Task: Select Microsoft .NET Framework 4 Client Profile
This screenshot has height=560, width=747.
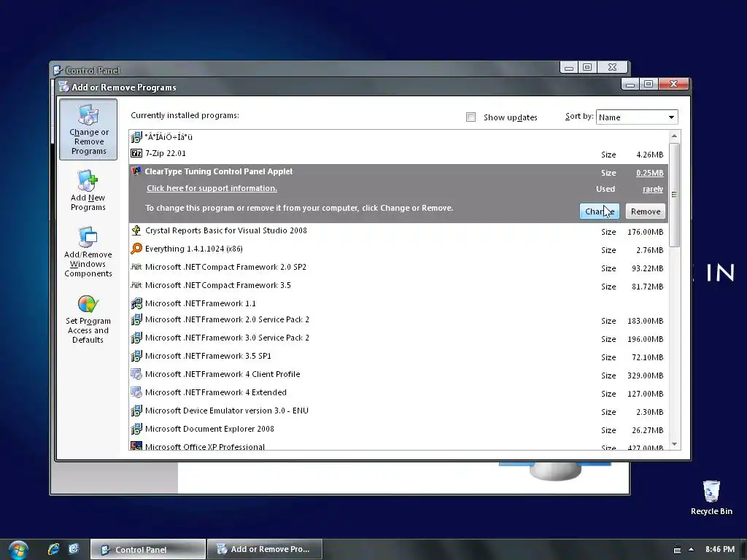Action: point(398,375)
